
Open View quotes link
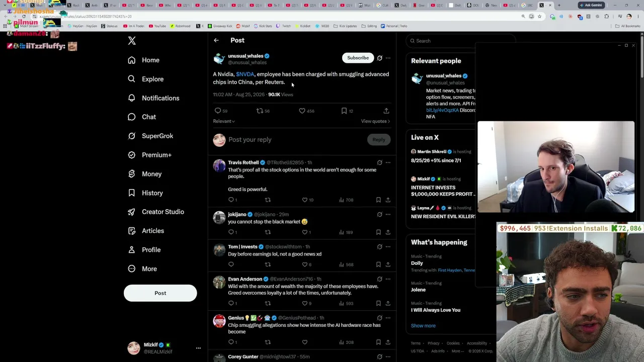point(375,121)
